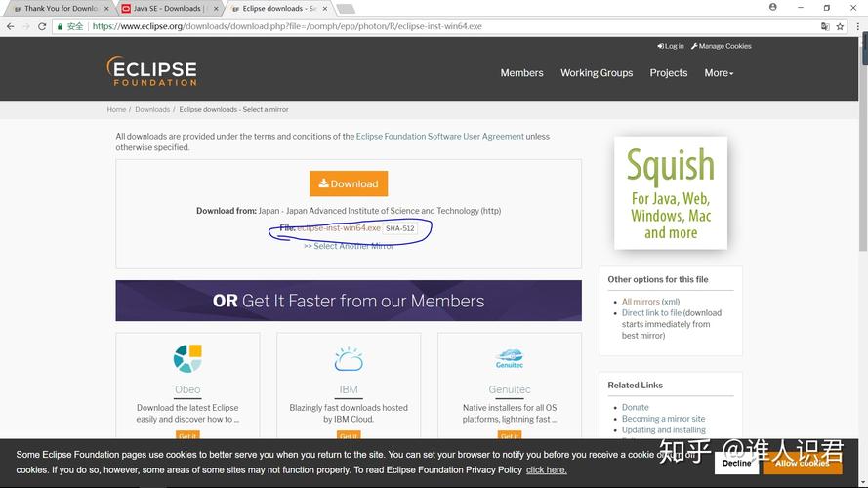Click the orange Download button
Viewport: 868px width, 488px height.
tap(349, 183)
